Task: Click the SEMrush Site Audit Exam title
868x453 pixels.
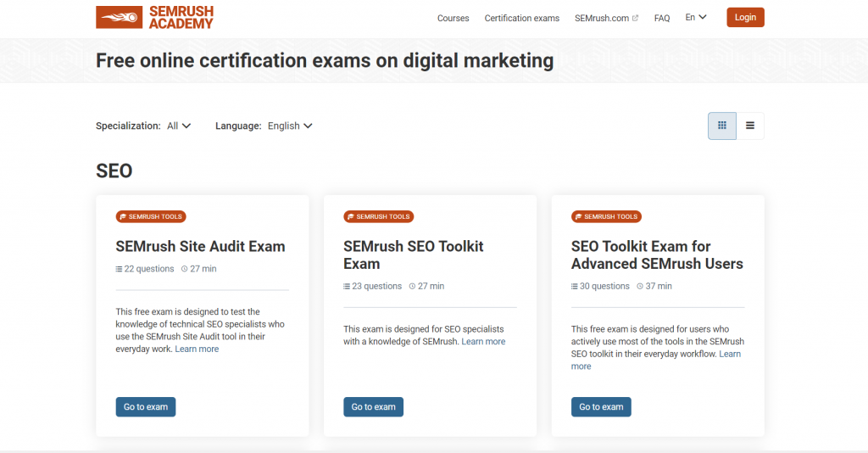Action: 200,247
